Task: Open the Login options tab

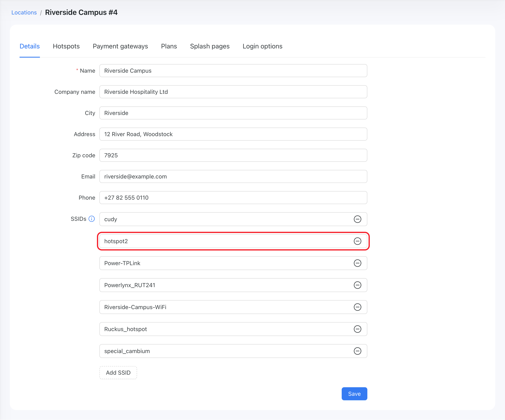Action: (262, 46)
